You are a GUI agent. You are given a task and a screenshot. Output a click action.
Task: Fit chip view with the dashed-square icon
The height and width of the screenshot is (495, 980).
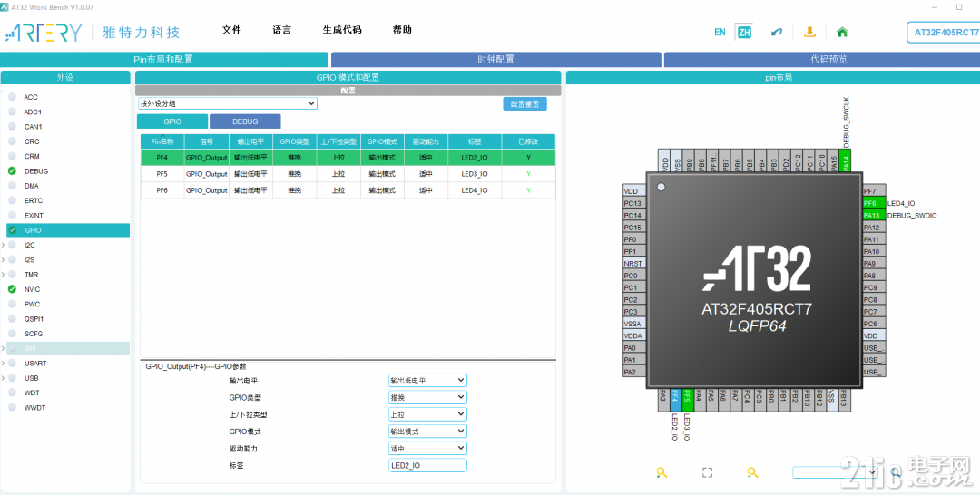click(x=707, y=472)
